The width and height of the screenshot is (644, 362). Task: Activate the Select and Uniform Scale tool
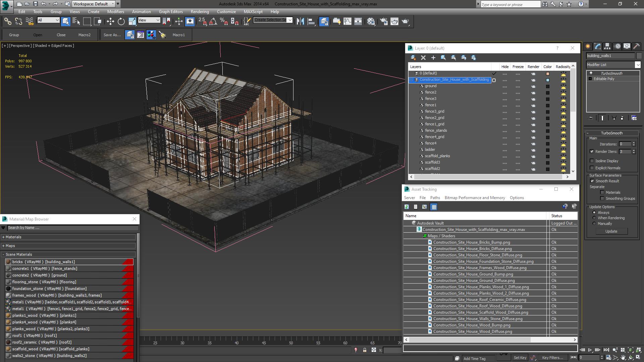click(x=132, y=21)
